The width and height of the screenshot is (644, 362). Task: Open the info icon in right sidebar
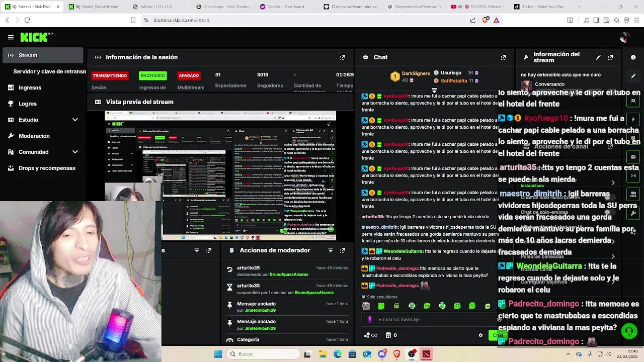pos(633,57)
